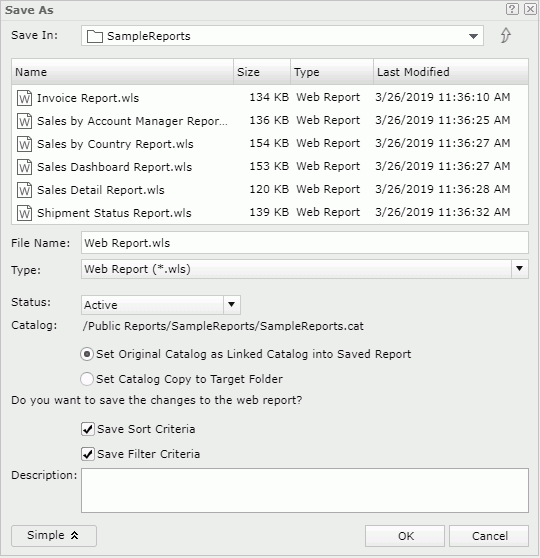
Task: Select Sales by Account Manager Repor... file name
Action: (x=132, y=121)
